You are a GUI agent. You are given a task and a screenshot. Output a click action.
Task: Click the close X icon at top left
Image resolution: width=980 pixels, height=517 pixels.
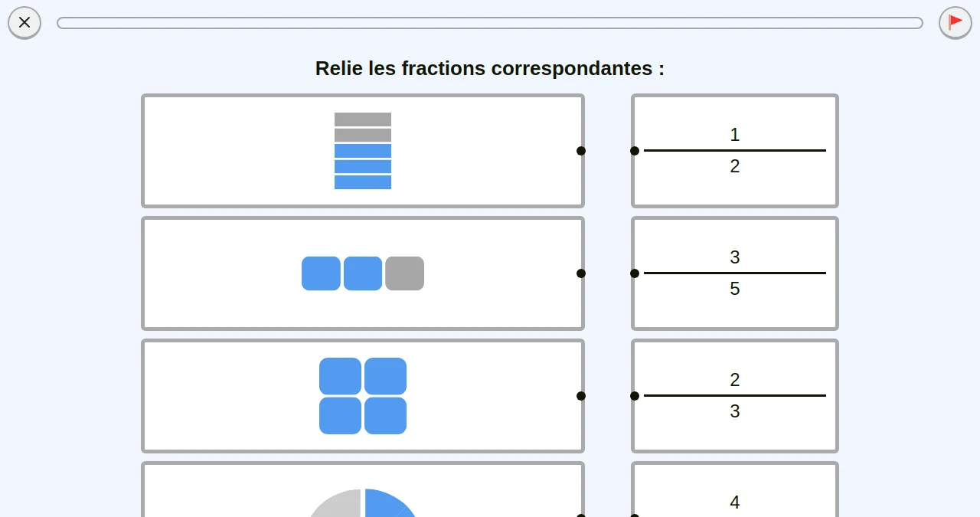[x=24, y=22]
